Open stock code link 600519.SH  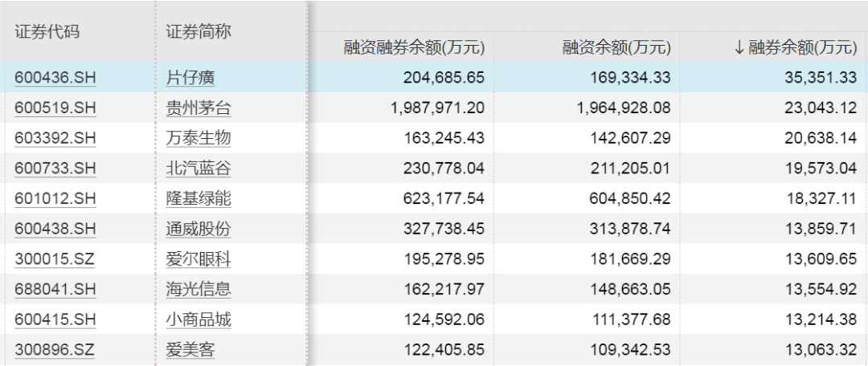[55, 108]
